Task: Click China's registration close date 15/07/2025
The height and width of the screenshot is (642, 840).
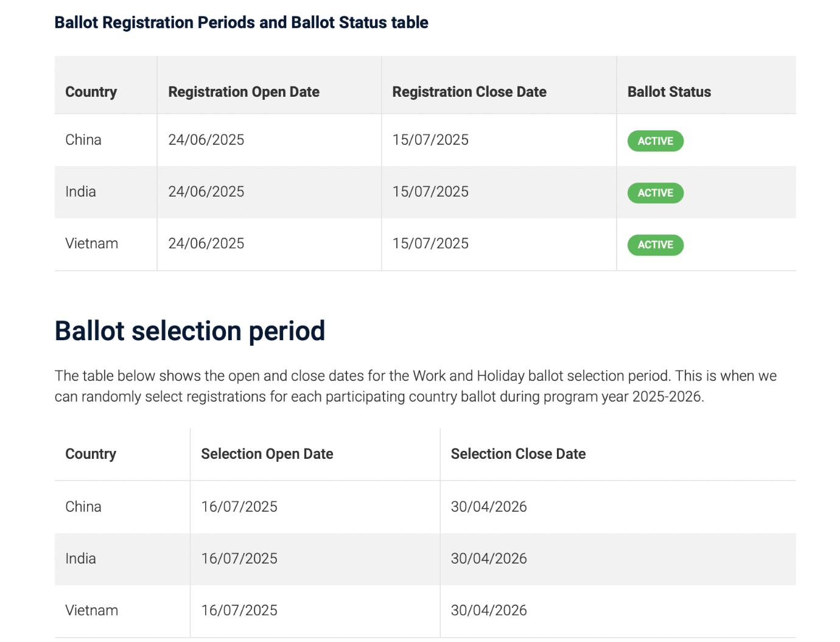Action: pos(430,140)
